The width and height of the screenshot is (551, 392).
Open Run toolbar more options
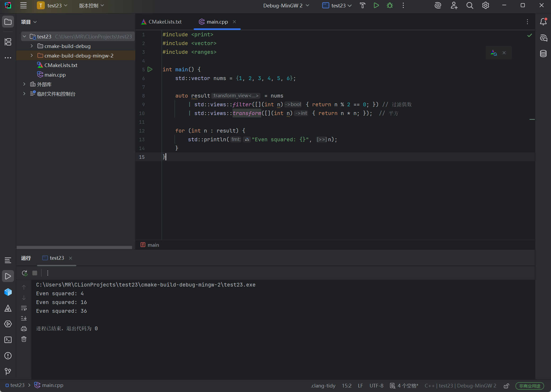(x=48, y=273)
